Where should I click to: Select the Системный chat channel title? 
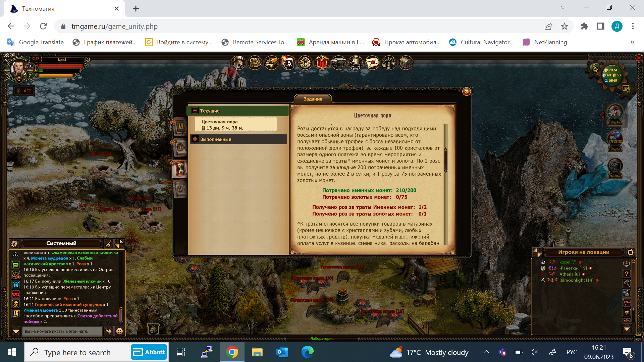pos(61,243)
